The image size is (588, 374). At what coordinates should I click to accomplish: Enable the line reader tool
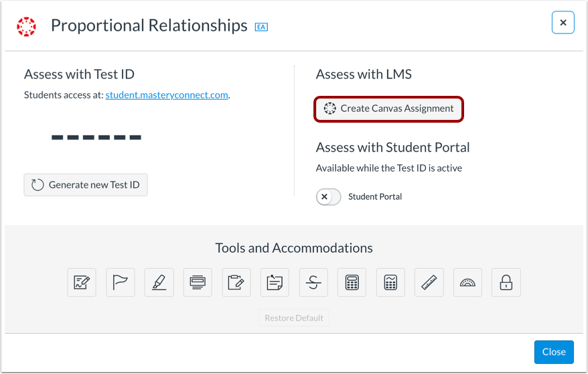198,282
